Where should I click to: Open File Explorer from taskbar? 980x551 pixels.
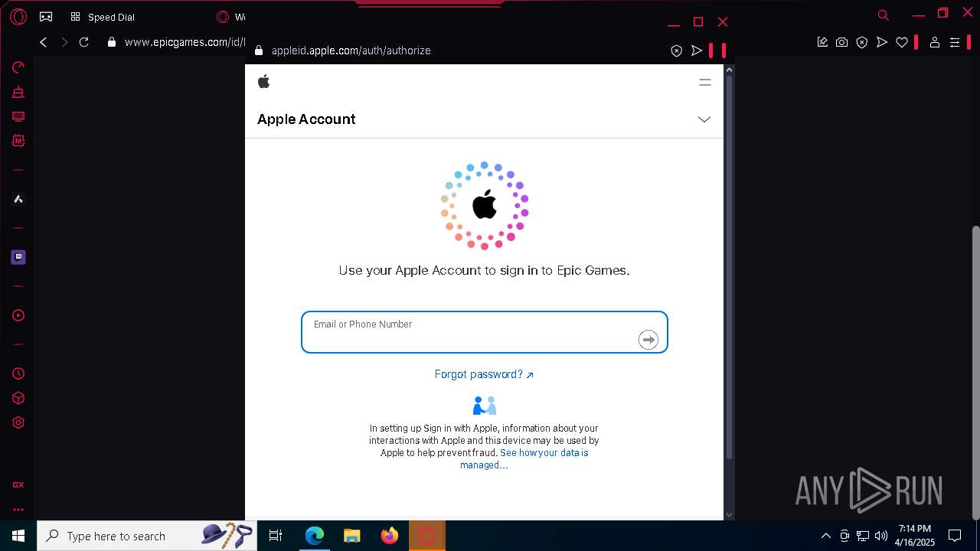click(x=352, y=536)
